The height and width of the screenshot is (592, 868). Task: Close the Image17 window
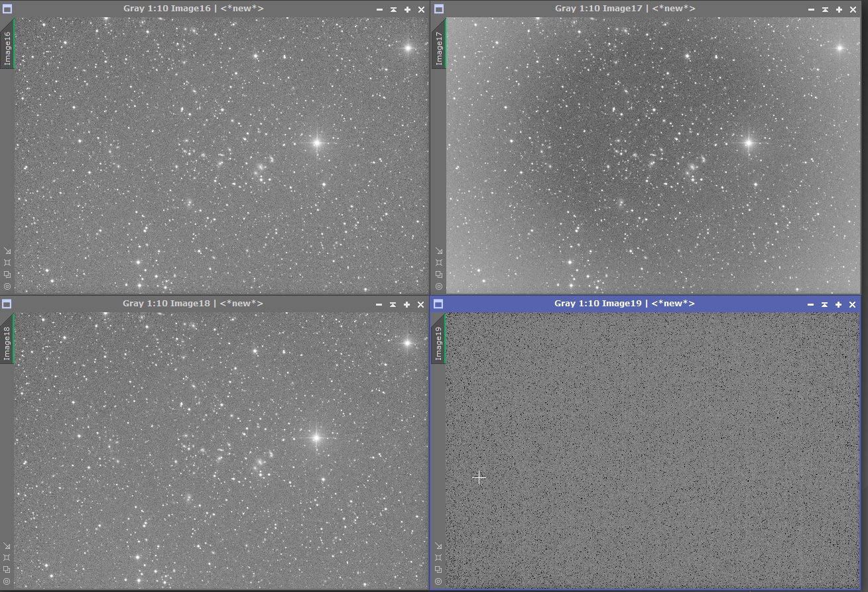(853, 9)
